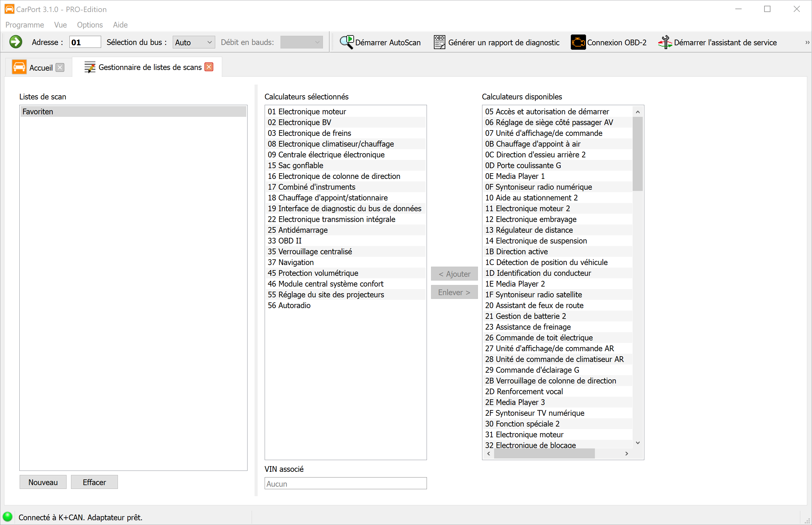The height and width of the screenshot is (525, 812).
Task: Click the Enlever button
Action: coord(454,292)
